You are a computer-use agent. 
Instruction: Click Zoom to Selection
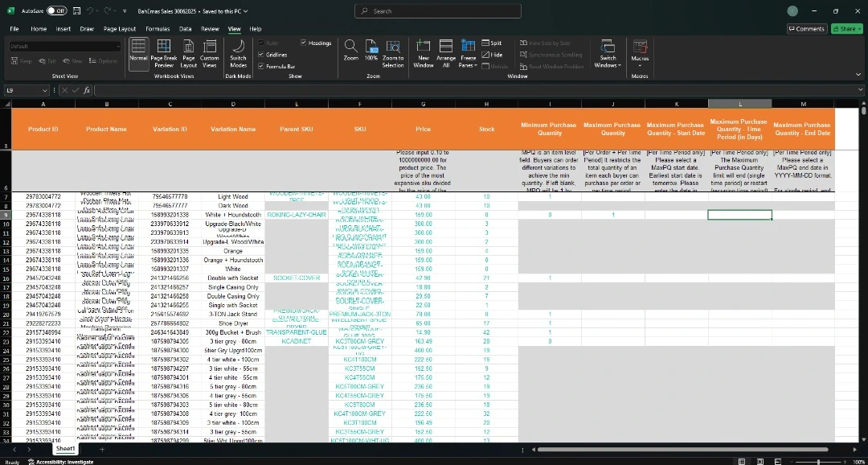click(x=393, y=51)
